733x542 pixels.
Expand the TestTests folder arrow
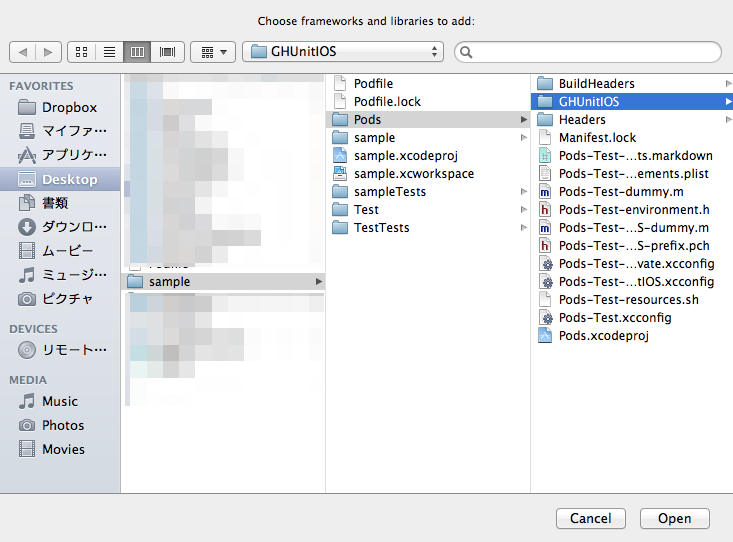(x=524, y=228)
